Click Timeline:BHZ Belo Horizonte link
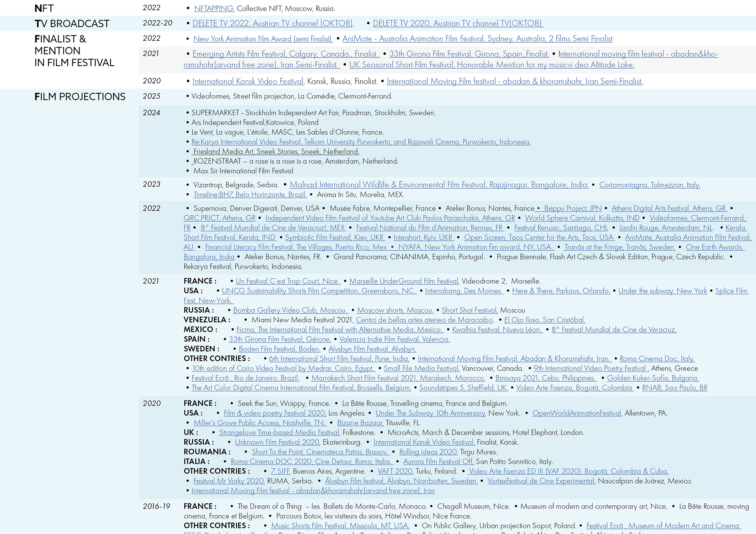 coord(250,194)
